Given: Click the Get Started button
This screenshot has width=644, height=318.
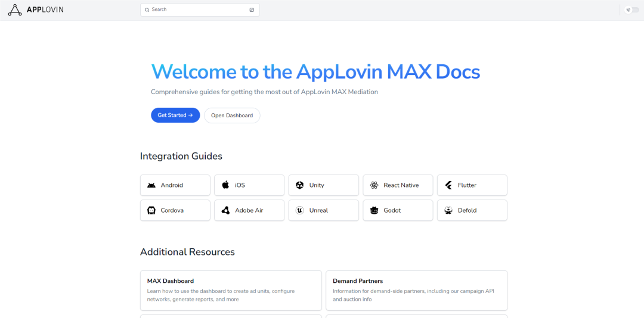Looking at the screenshot, I should [x=175, y=116].
